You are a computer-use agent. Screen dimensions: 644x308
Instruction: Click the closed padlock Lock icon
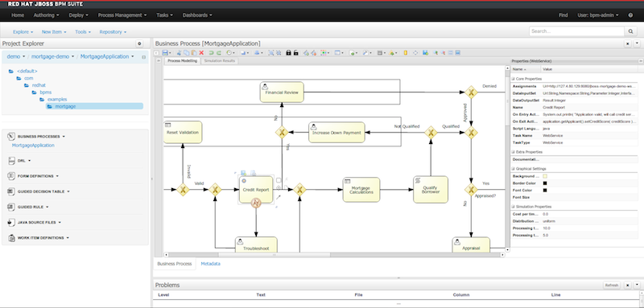tap(288, 52)
